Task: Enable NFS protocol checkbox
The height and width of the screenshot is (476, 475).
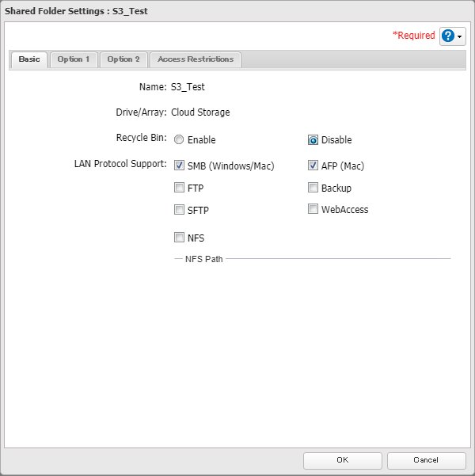Action: (x=179, y=237)
